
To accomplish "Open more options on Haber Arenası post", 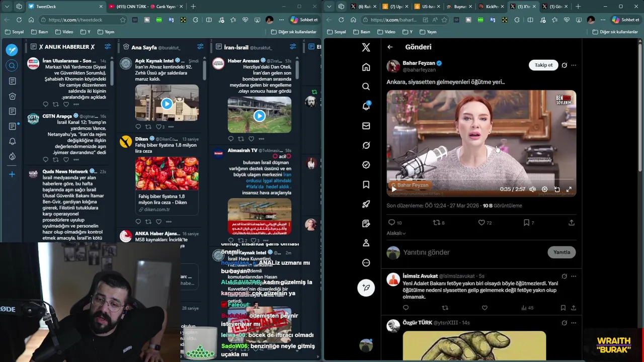I will (261, 139).
